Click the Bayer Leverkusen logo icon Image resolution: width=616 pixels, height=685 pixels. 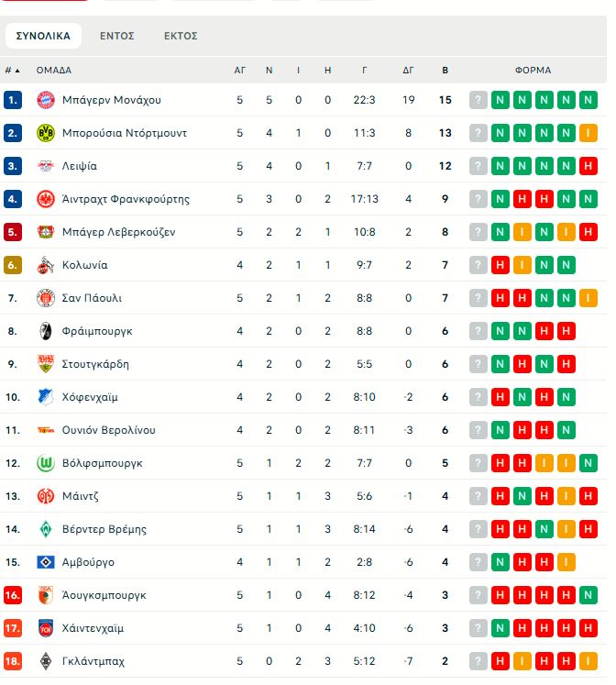pos(46,232)
